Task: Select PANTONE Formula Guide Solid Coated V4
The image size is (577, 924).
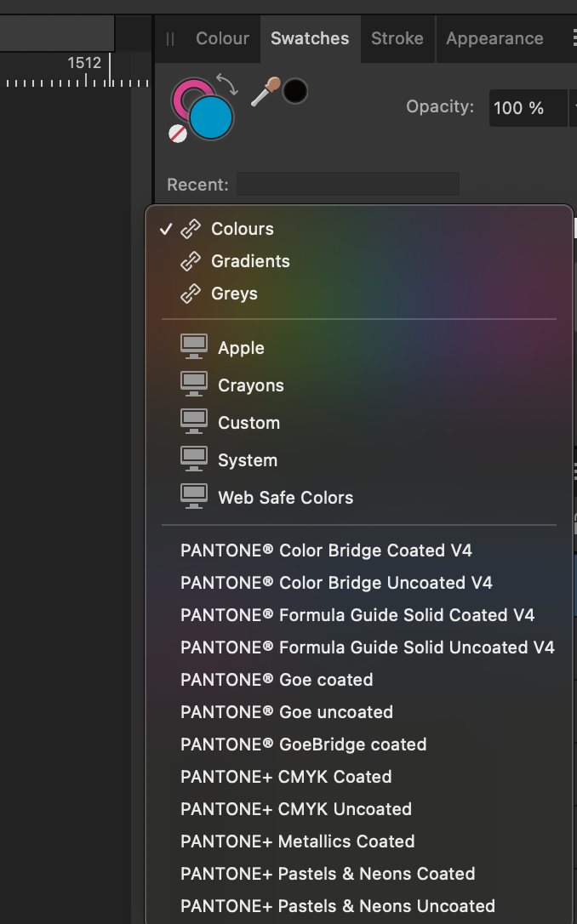Action: coord(357,615)
